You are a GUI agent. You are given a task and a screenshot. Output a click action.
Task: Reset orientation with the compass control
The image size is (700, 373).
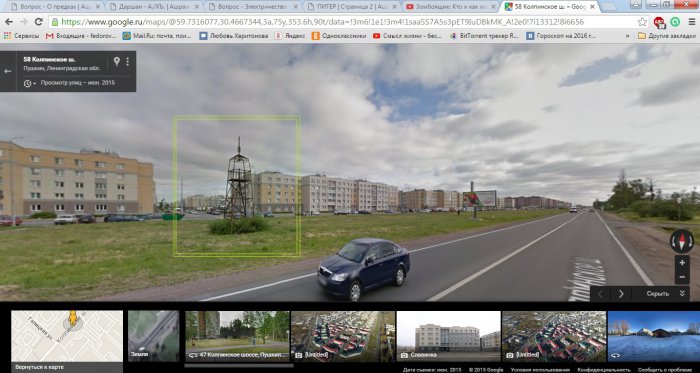pyautogui.click(x=682, y=241)
